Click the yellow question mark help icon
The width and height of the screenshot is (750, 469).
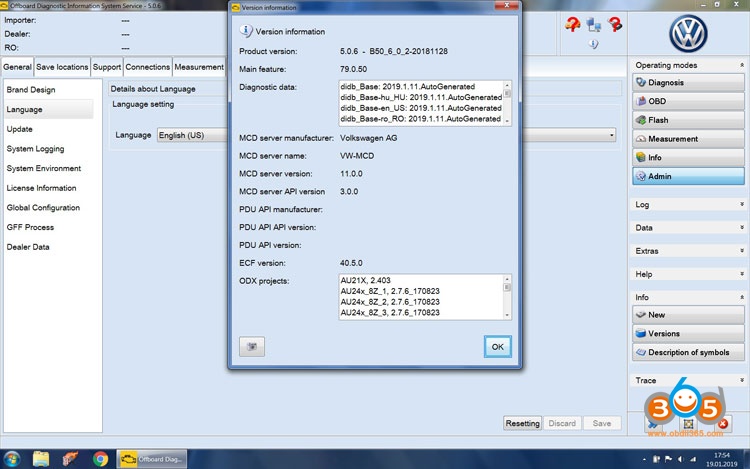point(573,24)
